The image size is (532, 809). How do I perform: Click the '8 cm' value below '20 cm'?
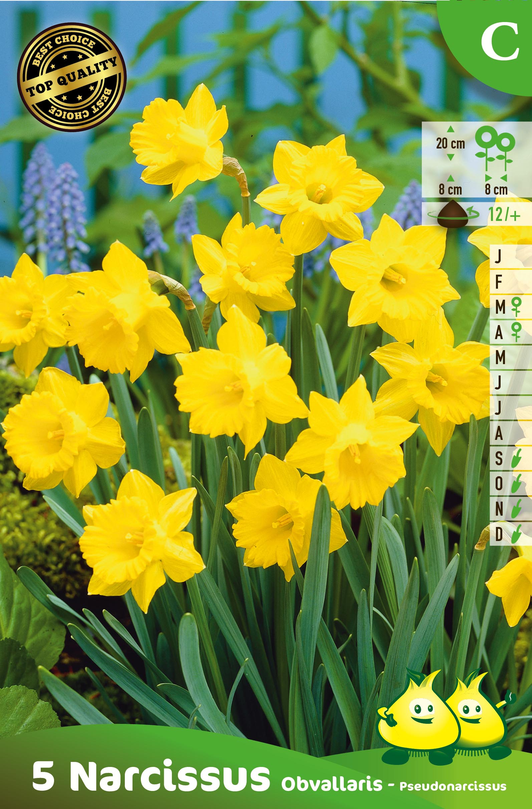coord(450,190)
